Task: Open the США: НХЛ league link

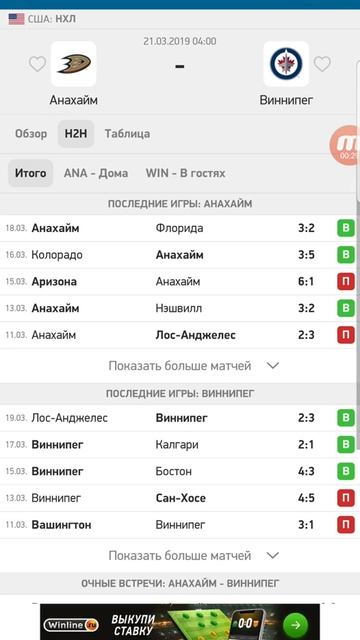Action: 52,19
